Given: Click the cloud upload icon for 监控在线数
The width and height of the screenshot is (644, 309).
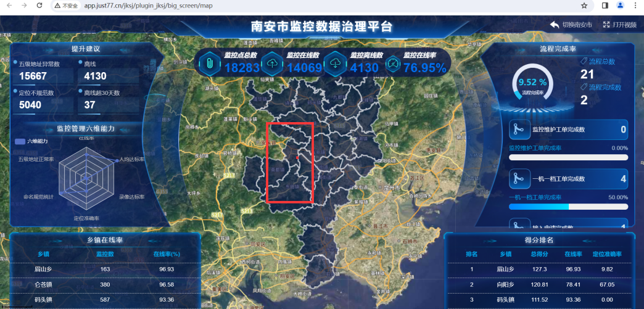Looking at the screenshot, I should [272, 64].
